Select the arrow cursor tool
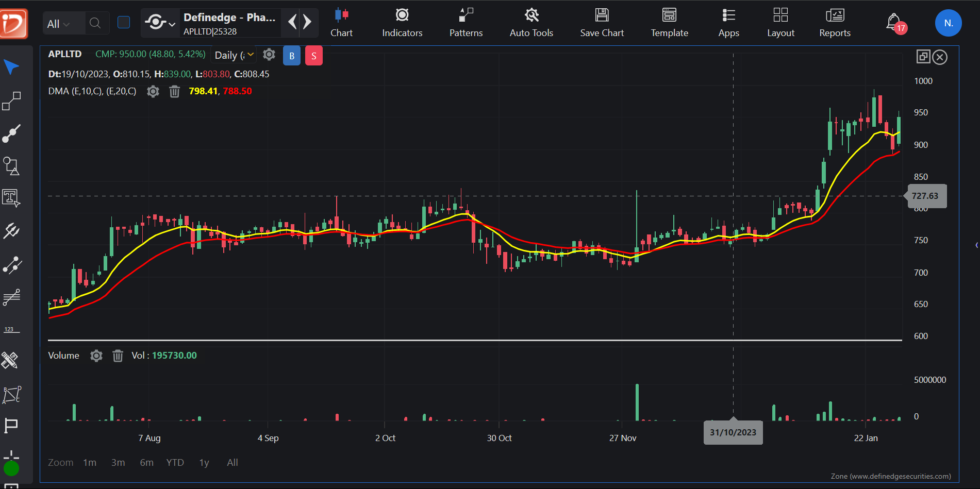 coord(11,67)
